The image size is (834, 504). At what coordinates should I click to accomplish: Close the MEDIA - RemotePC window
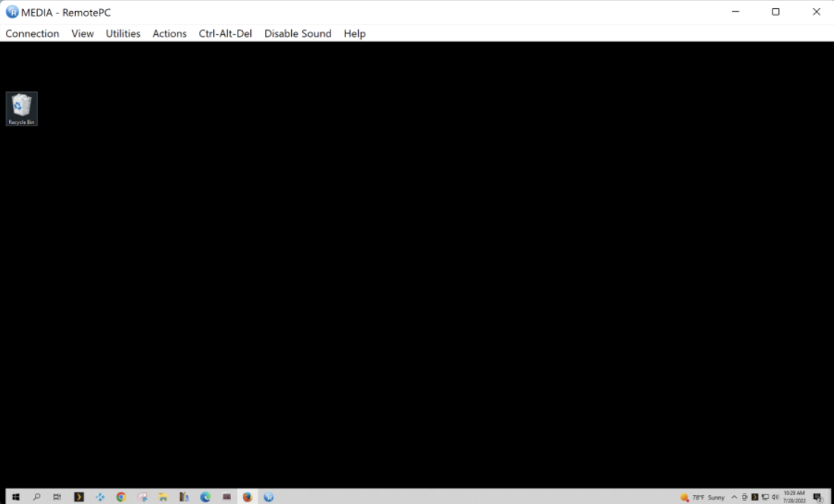click(816, 12)
